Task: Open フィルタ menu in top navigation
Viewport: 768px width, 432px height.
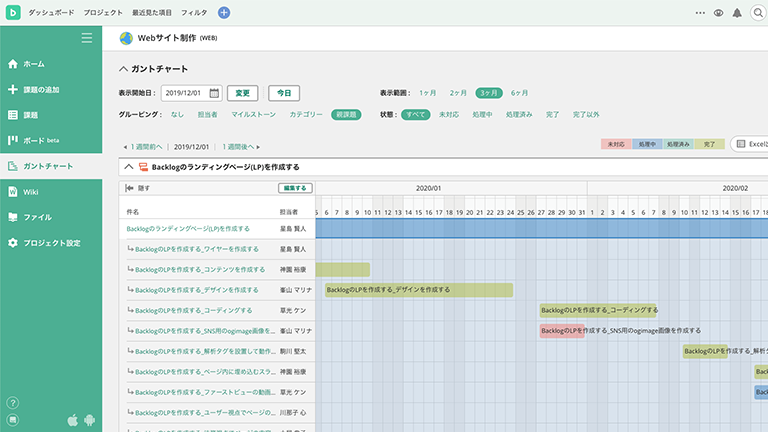Action: 194,13
